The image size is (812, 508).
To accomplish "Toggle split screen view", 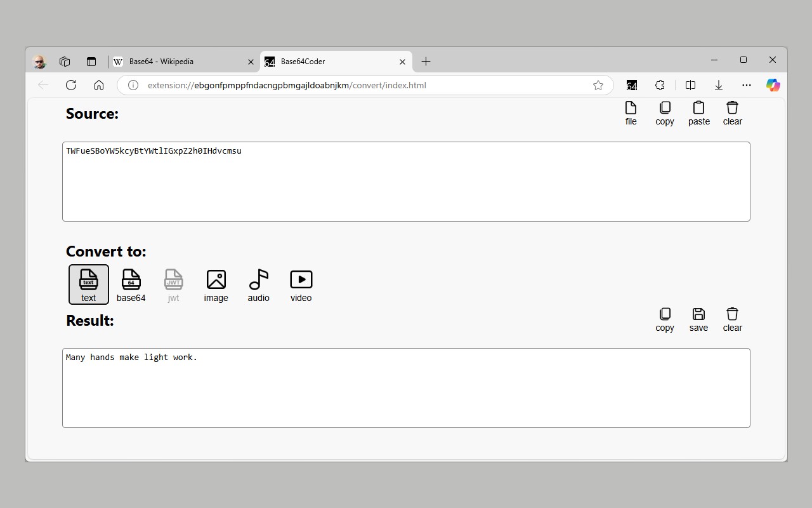I will click(690, 85).
